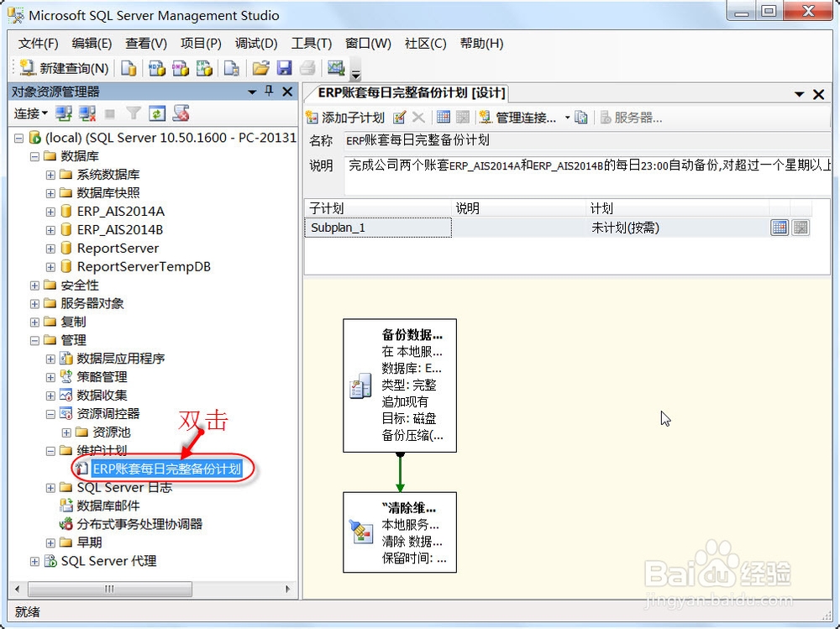Click the 名称 input field
840x629 pixels.
[x=586, y=141]
